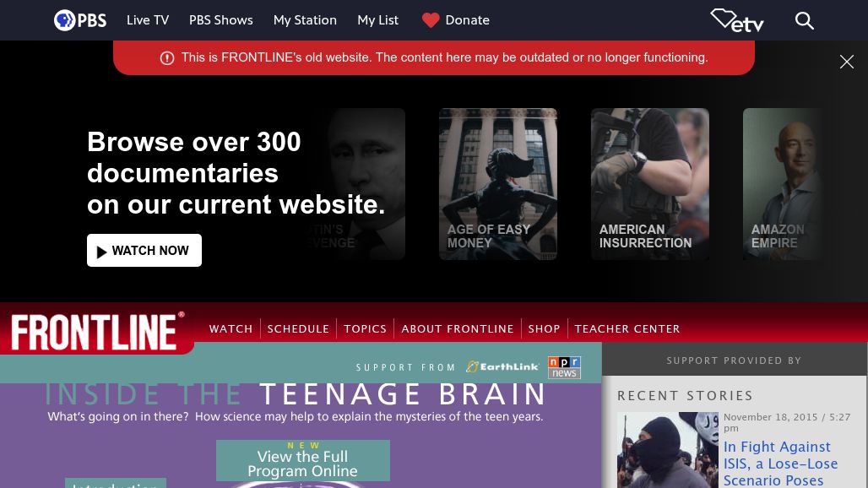Open the Amazon Empire documentary card
868x488 pixels.
pyautogui.click(x=783, y=184)
